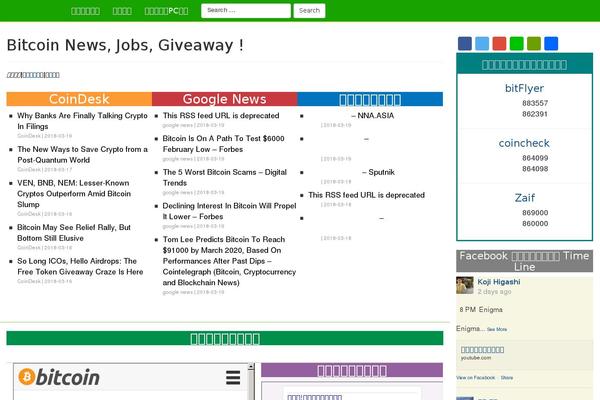Open 'Bitcoin Is On A Path To Test $6000'

pyautogui.click(x=223, y=144)
